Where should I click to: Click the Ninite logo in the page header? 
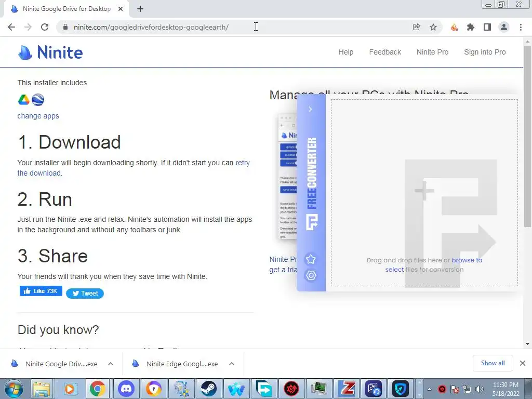[50, 52]
